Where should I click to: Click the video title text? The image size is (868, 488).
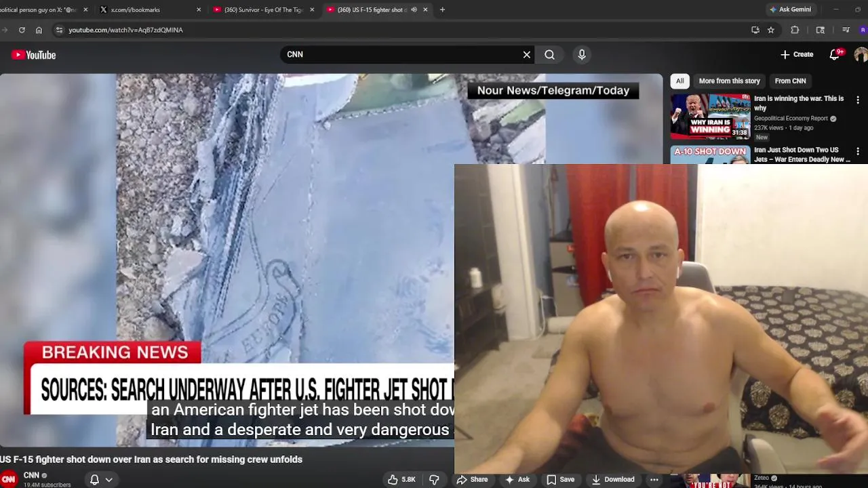[x=151, y=460]
